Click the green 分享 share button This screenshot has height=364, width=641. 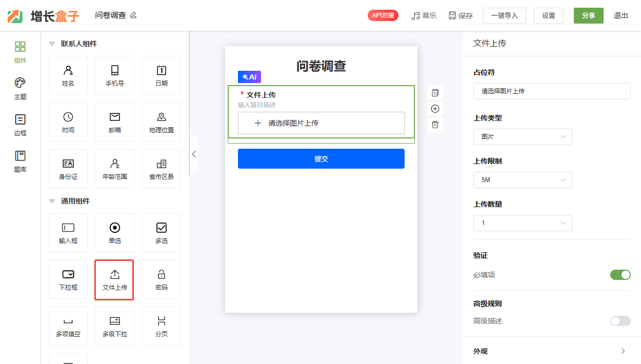(589, 15)
